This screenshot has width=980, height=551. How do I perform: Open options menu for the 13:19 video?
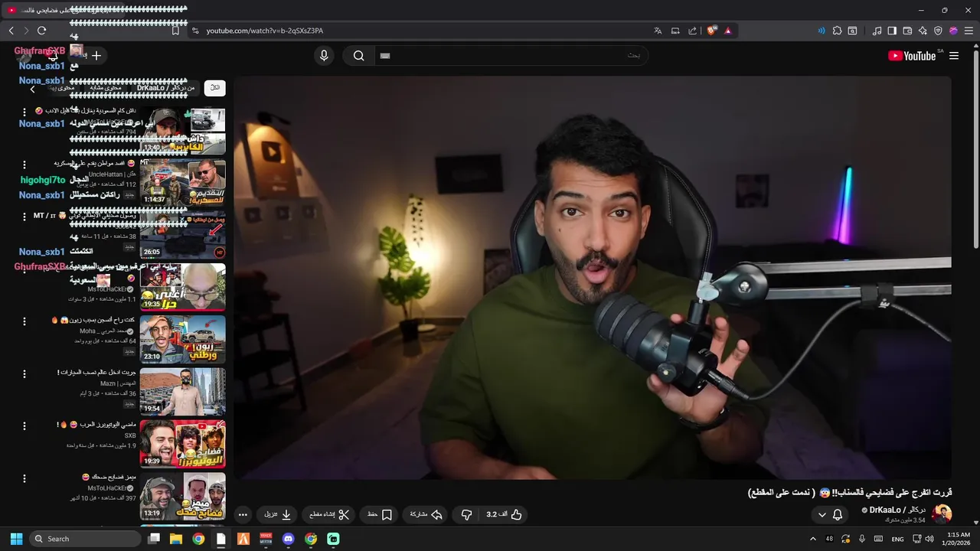point(24,478)
